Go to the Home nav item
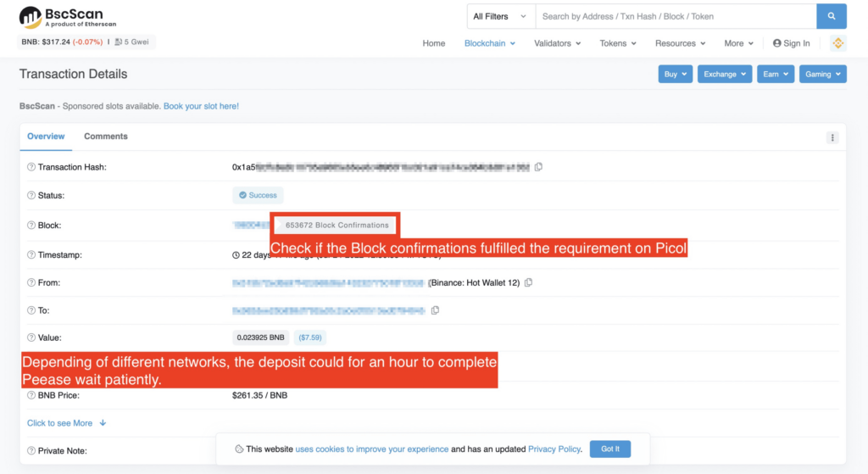Viewport: 868px width, 474px height. coord(433,43)
